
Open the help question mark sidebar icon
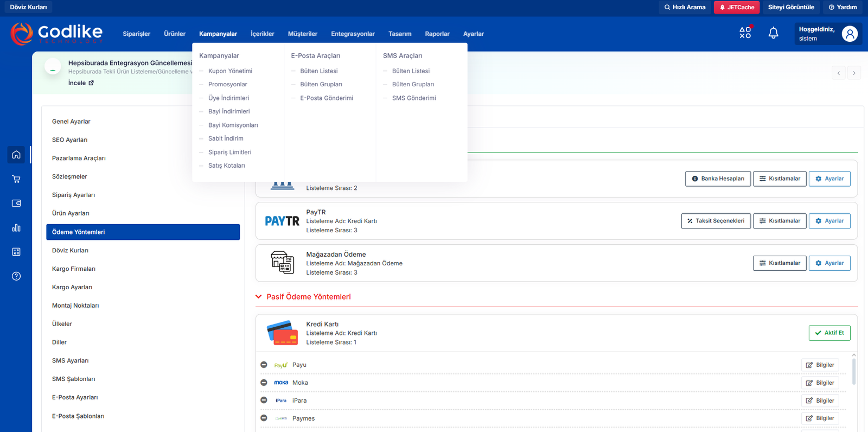tap(16, 276)
